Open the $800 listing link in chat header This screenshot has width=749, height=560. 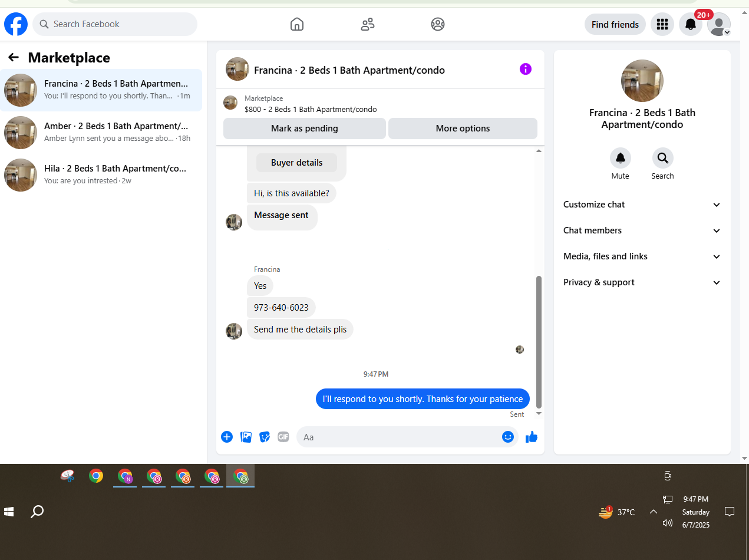311,109
